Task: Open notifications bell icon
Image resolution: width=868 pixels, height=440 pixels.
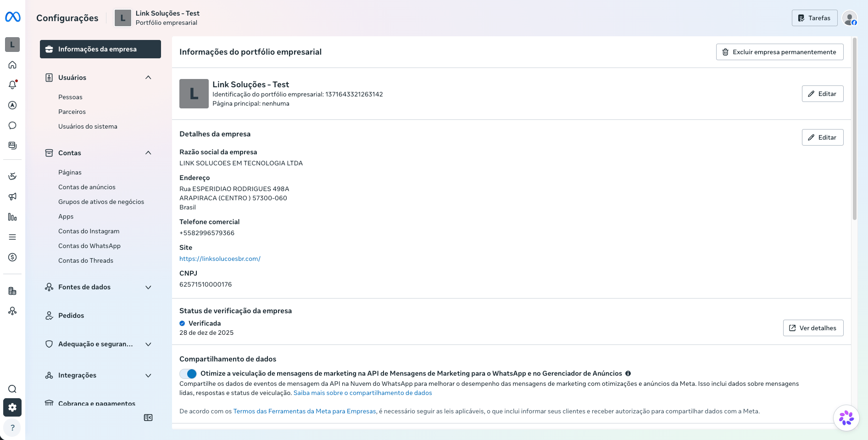Action: (x=12, y=85)
